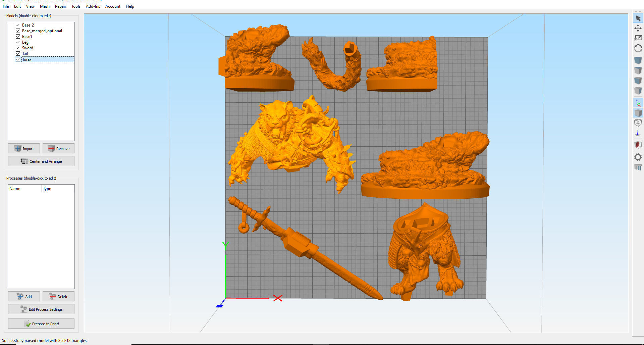Screen dimensions: 644x345
Task: Toggle coordinate axes display icon
Action: (638, 103)
